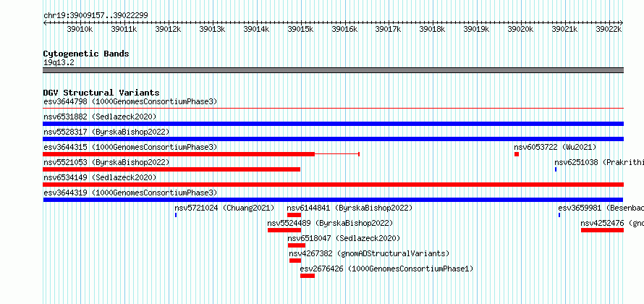Image resolution: width=644 pixels, height=304 pixels.
Task: Click the nsv5521053 (ByrskaBishop2022) label
Action: coord(106,162)
